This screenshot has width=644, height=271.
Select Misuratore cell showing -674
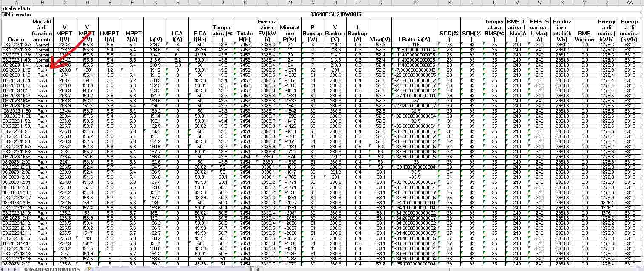pyautogui.click(x=290, y=157)
